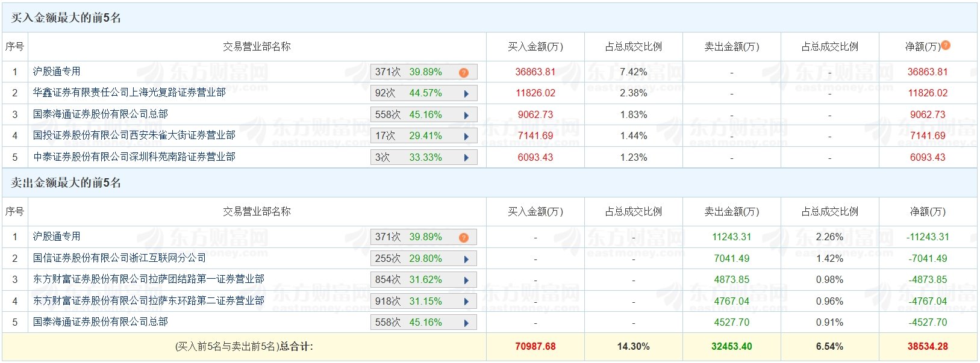Click the orange question mark in buy-table 沪股通专用 row
The height and width of the screenshot is (363, 980).
463,72
